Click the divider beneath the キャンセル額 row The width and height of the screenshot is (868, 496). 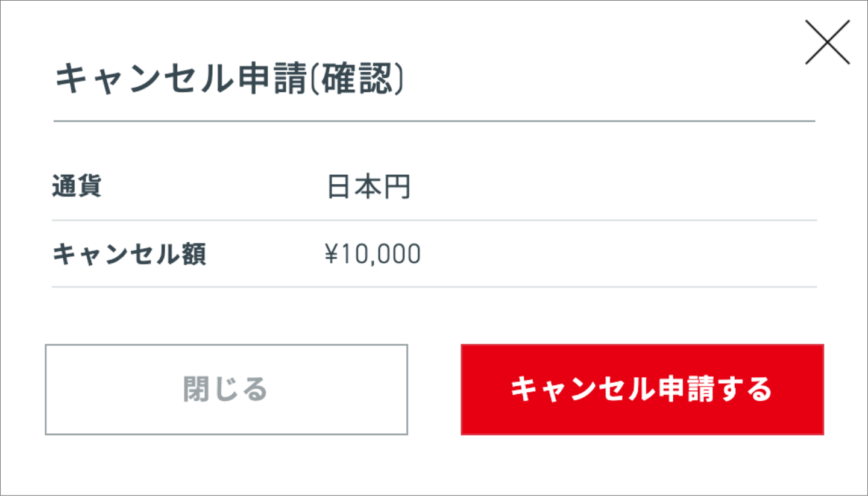pos(434,287)
